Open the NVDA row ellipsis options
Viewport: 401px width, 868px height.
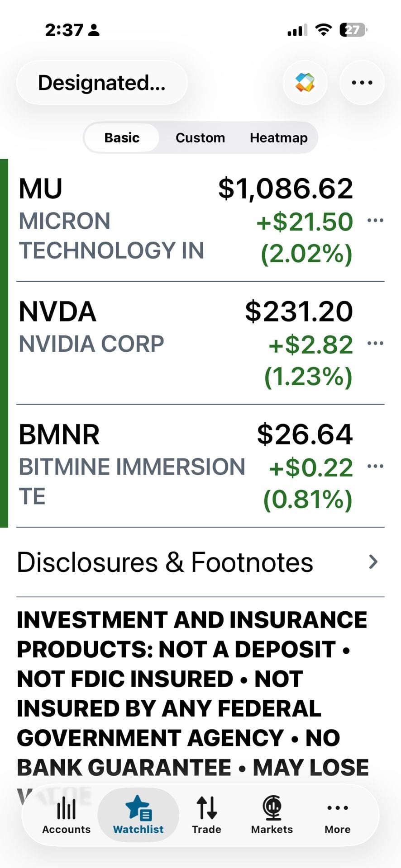click(x=375, y=343)
